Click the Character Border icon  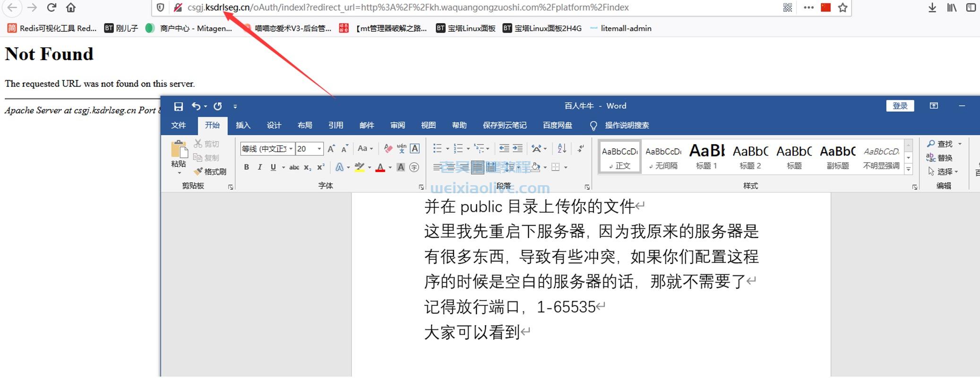tap(414, 148)
